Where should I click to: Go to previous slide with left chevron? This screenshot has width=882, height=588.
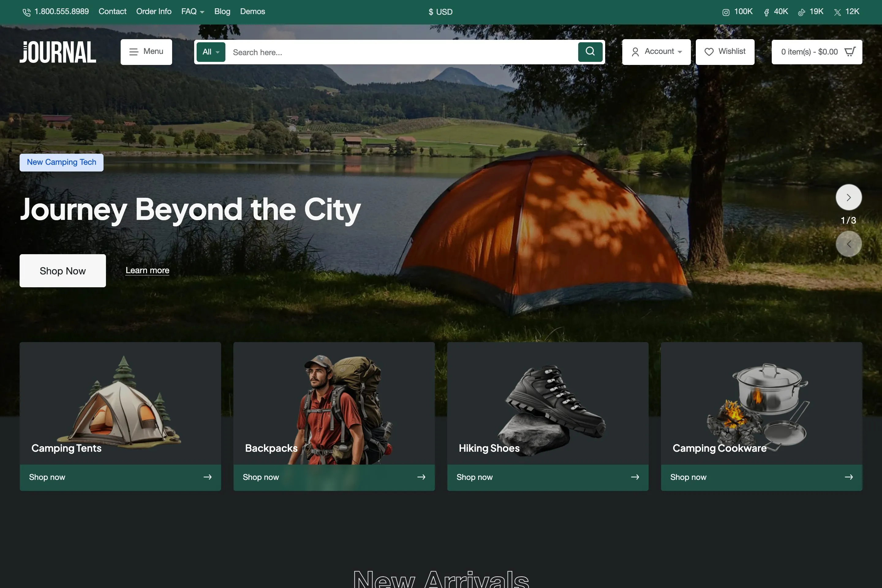tap(849, 244)
